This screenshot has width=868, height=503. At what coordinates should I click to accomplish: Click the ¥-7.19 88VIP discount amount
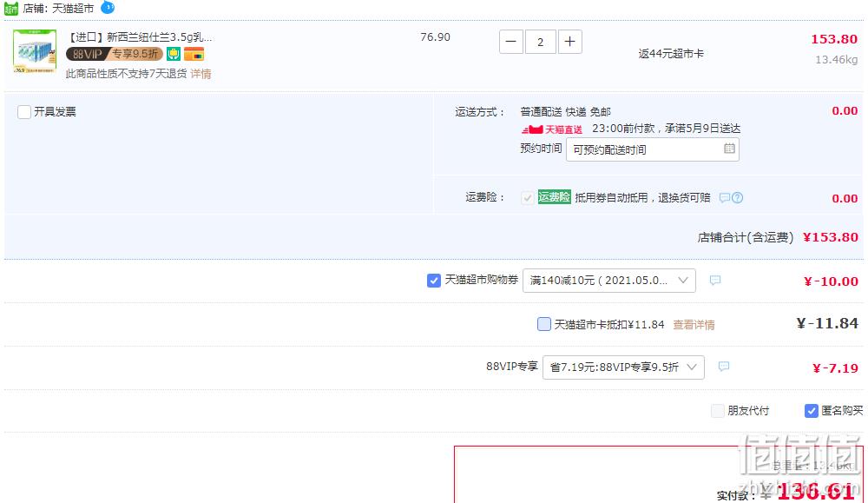click(x=835, y=367)
